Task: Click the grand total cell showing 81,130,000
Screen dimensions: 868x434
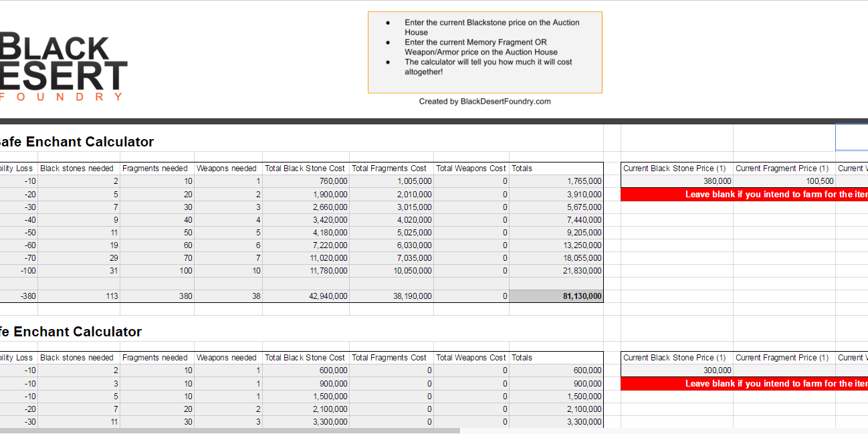Action: (556, 296)
